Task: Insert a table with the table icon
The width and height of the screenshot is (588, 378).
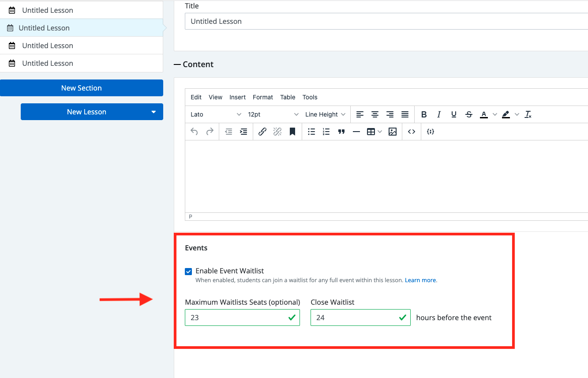Action: click(x=371, y=132)
